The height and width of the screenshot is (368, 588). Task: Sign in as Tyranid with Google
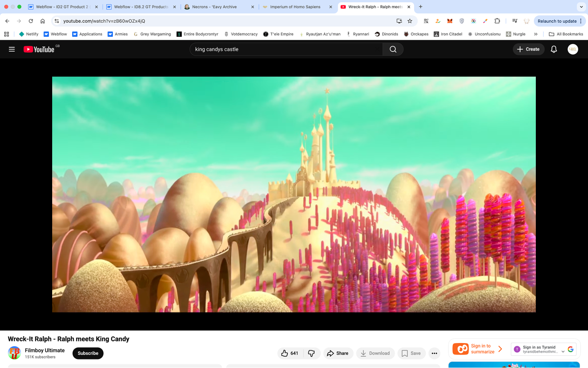[x=543, y=349]
